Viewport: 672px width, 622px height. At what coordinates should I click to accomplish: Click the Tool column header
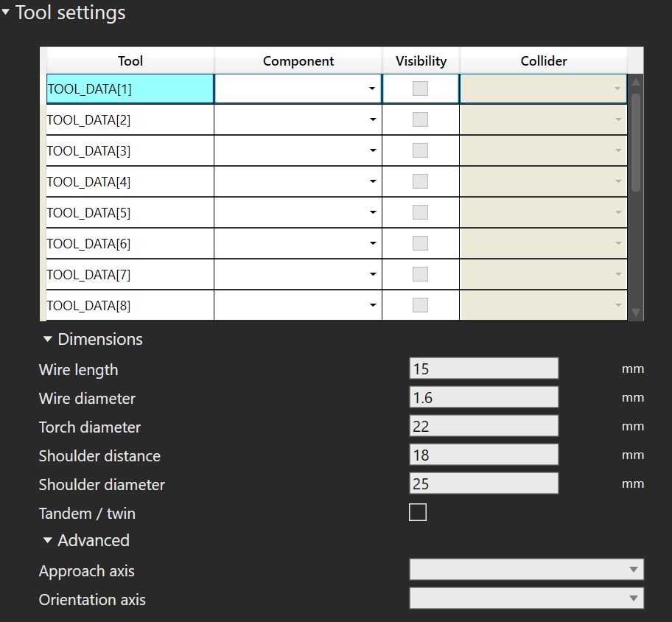[x=130, y=61]
